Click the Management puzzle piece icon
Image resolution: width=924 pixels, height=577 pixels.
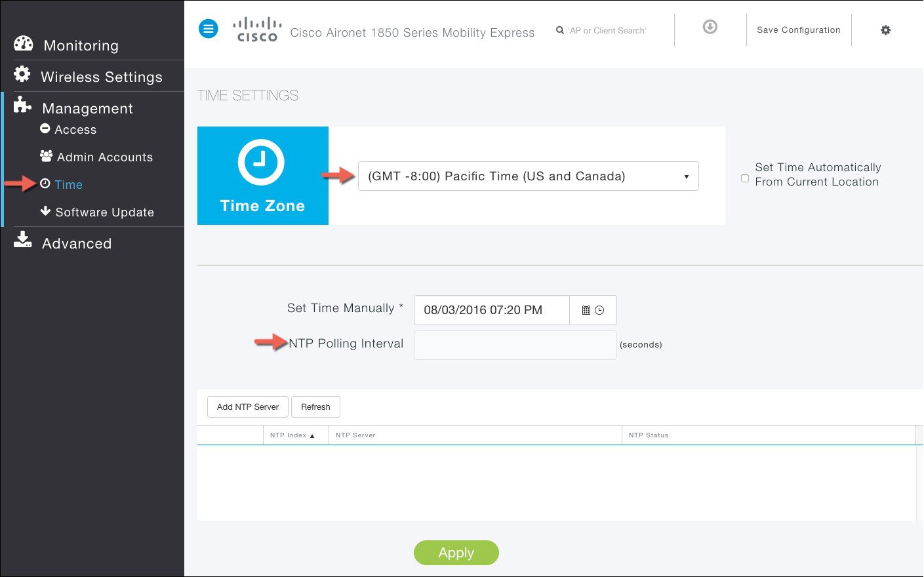[x=22, y=105]
